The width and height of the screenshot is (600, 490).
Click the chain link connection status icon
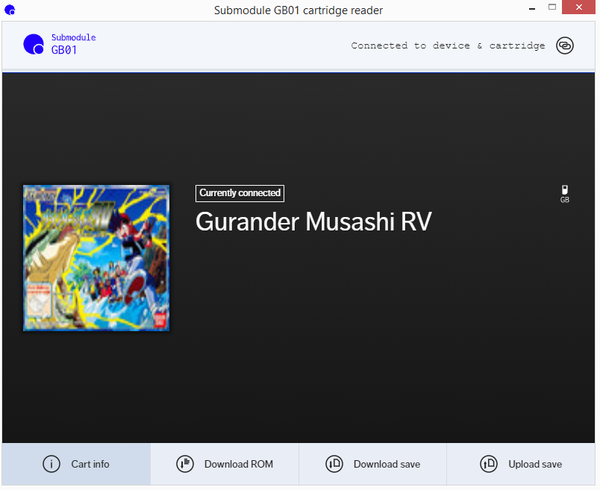click(x=565, y=46)
